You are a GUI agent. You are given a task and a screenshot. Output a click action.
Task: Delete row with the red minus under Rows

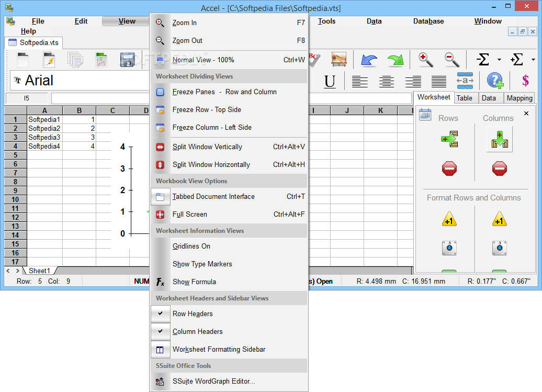[449, 169]
